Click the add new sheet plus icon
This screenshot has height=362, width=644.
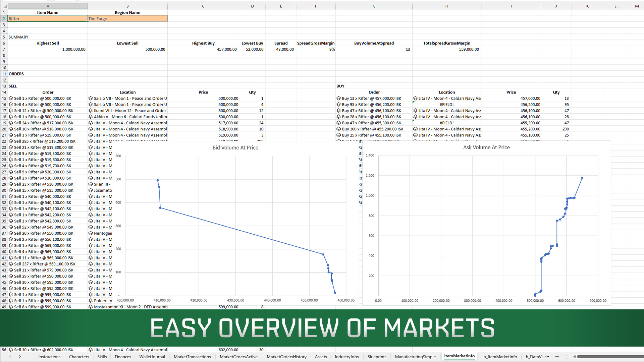pos(557,357)
